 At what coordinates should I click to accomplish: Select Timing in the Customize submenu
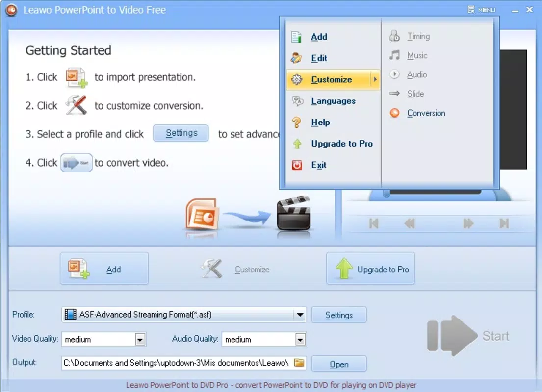(x=418, y=36)
